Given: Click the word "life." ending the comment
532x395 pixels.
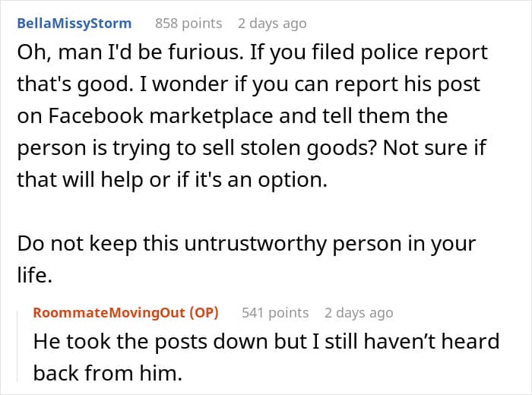Looking at the screenshot, I should (34, 276).
